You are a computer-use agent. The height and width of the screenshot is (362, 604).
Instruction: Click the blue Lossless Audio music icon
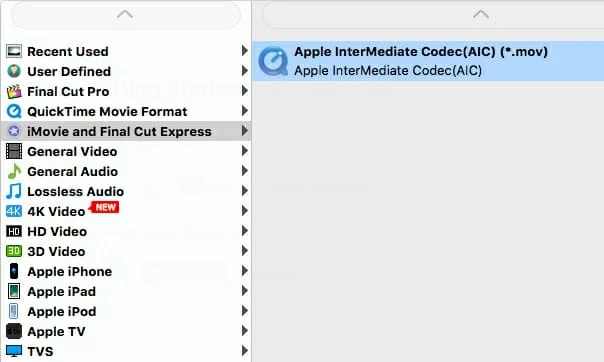tap(14, 191)
